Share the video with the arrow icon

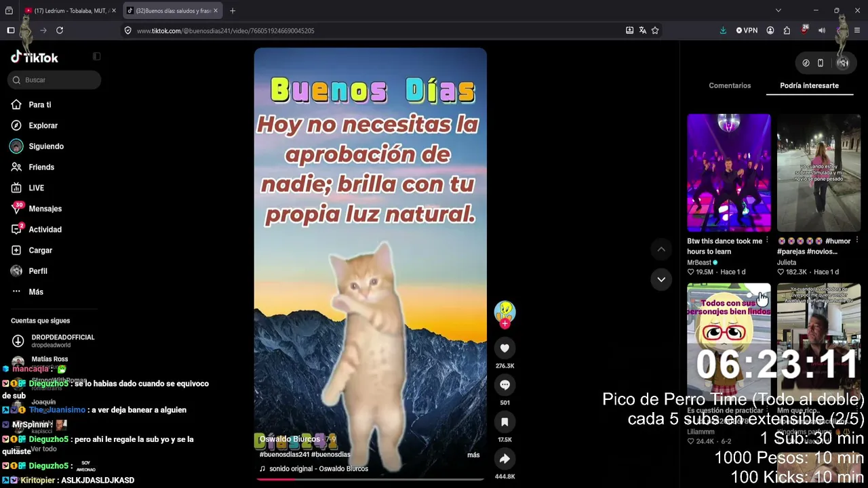pos(505,459)
